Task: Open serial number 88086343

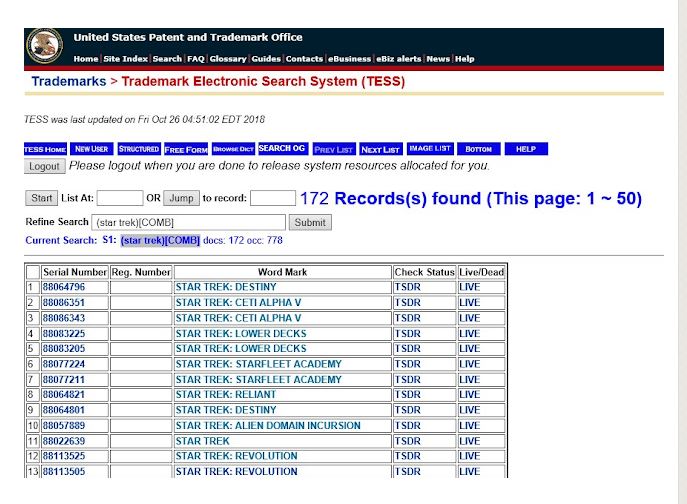Action: pyautogui.click(x=64, y=318)
